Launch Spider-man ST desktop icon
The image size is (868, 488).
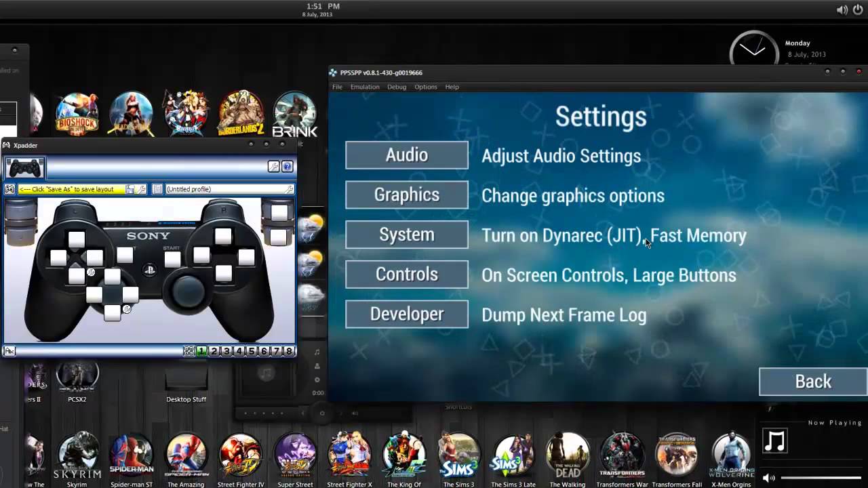[x=132, y=459]
